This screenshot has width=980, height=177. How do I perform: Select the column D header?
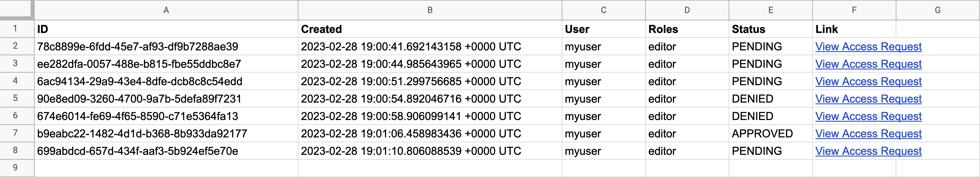tap(687, 10)
